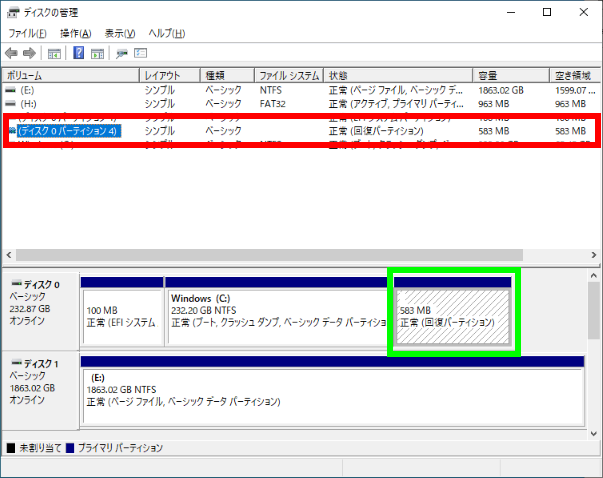Image resolution: width=603 pixels, height=478 pixels.
Task: Click the drive icon beside (E:) in volume list
Action: pyautogui.click(x=10, y=90)
